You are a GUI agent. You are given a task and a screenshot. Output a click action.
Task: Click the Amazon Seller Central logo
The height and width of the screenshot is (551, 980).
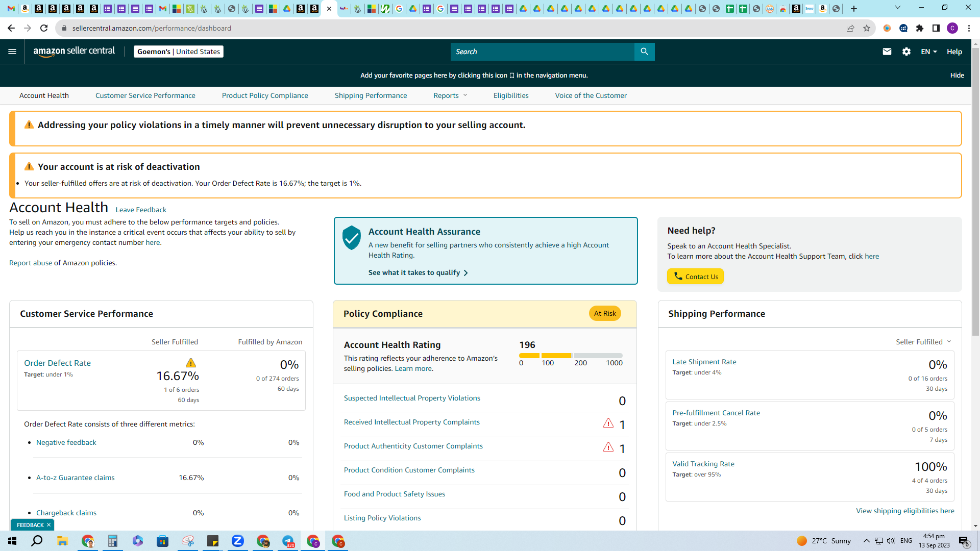pyautogui.click(x=74, y=52)
